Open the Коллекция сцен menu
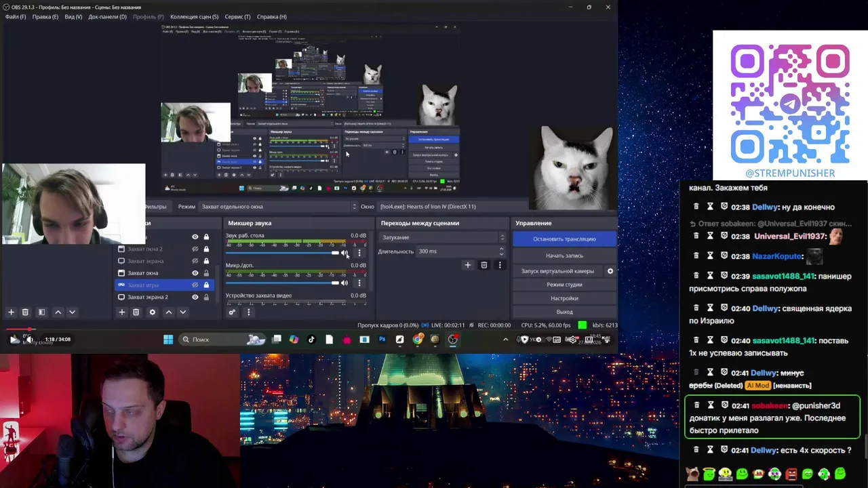 coord(195,17)
